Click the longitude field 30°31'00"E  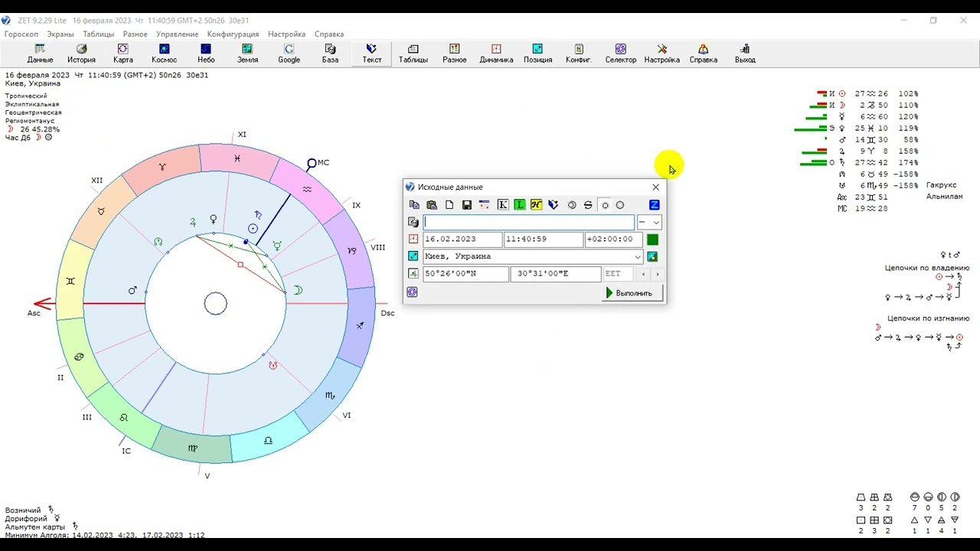[x=556, y=274]
